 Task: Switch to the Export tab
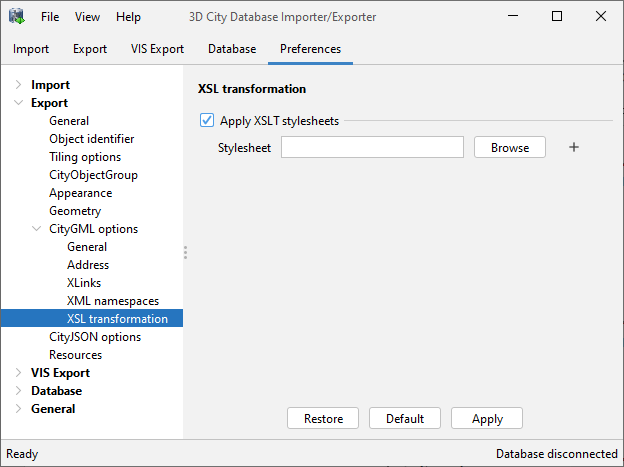pos(90,49)
